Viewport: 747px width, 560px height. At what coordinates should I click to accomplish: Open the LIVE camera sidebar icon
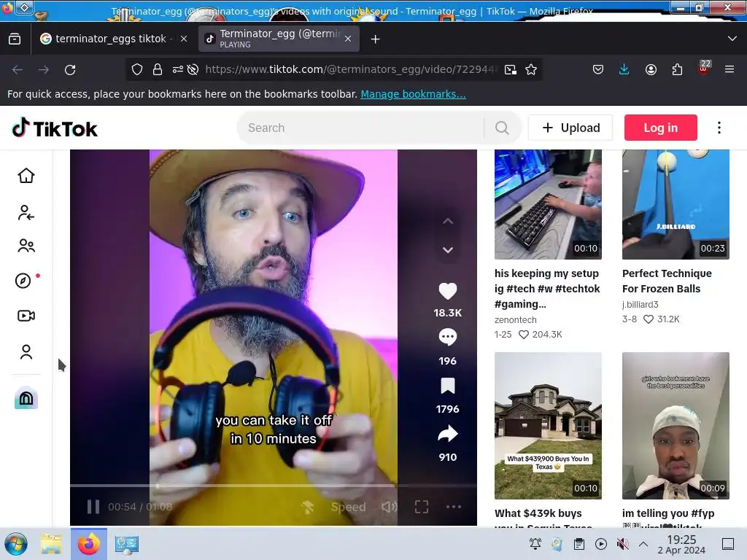click(26, 316)
